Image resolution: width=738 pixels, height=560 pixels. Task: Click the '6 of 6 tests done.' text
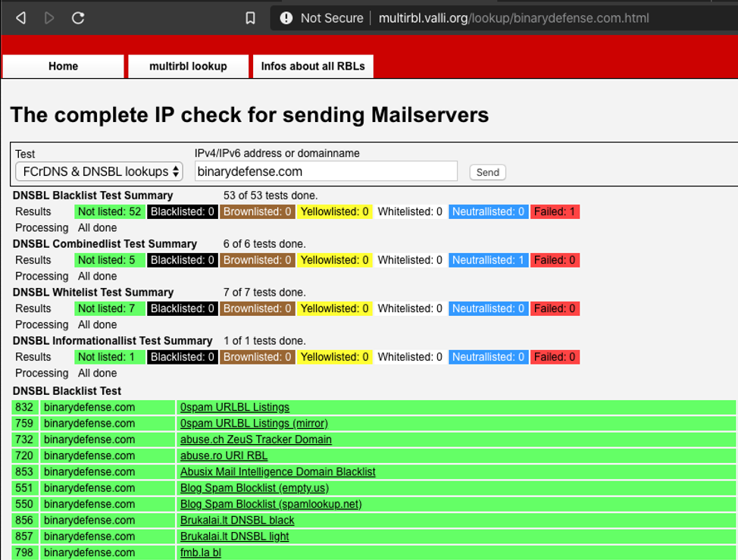coord(264,244)
